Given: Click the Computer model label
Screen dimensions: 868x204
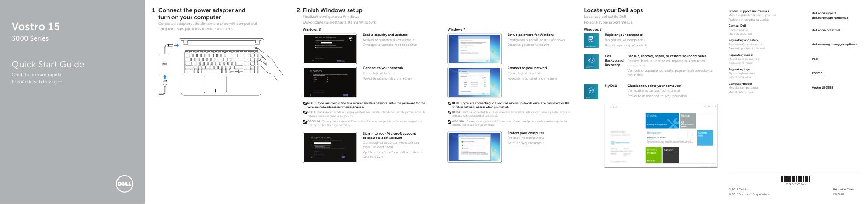Looking at the screenshot, I should click(740, 84).
